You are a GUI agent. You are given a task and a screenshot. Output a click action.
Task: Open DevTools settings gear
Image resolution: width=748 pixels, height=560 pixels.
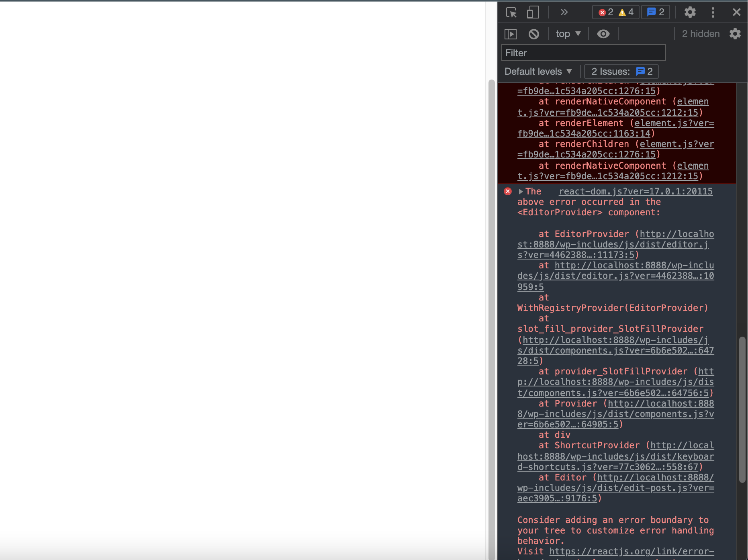(690, 12)
